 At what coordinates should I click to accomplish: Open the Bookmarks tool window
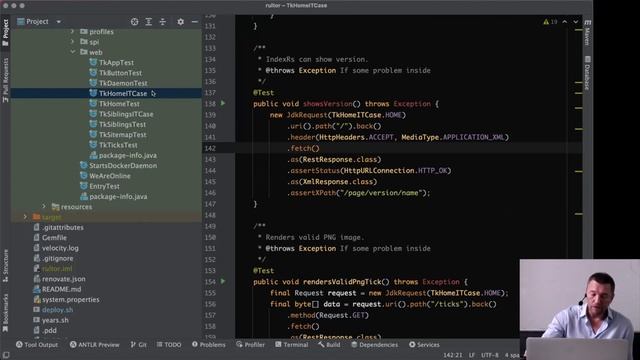click(5, 313)
